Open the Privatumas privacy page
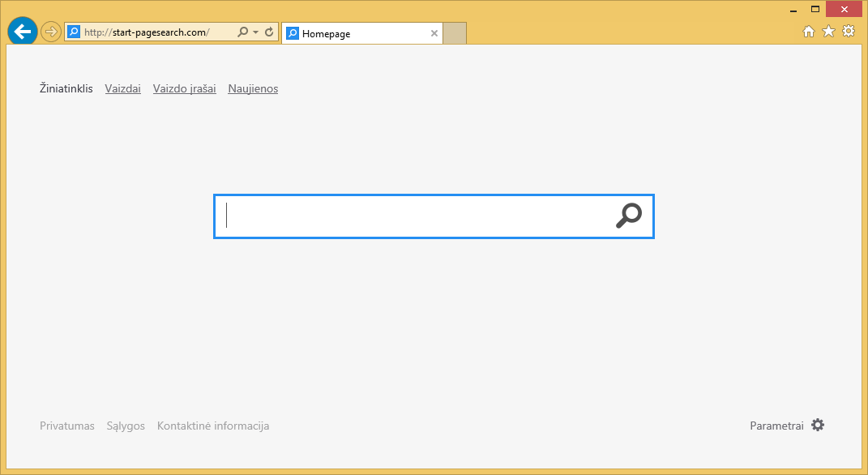This screenshot has width=868, height=475. [66, 425]
